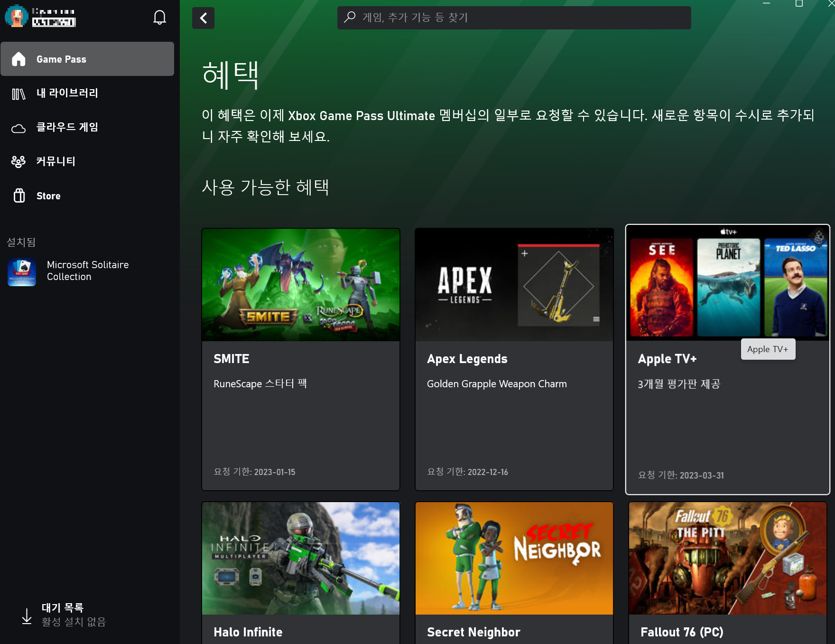Image resolution: width=835 pixels, height=644 pixels.
Task: Select the Secret Neighbor title
Action: click(x=473, y=632)
